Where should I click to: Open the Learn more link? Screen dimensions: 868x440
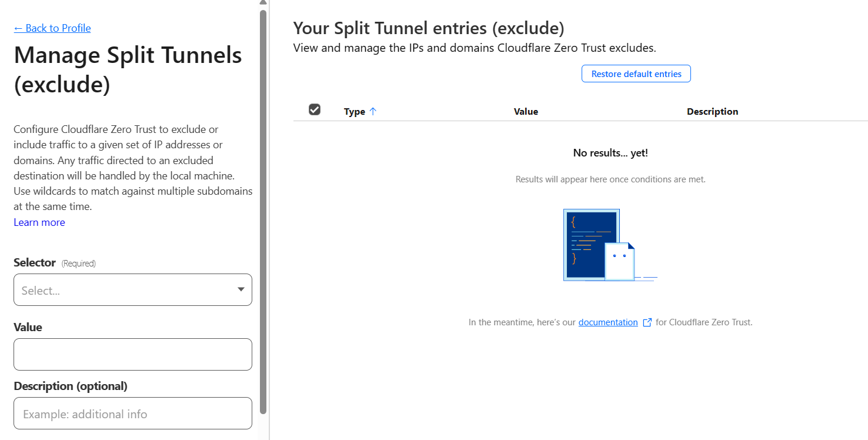click(x=39, y=222)
